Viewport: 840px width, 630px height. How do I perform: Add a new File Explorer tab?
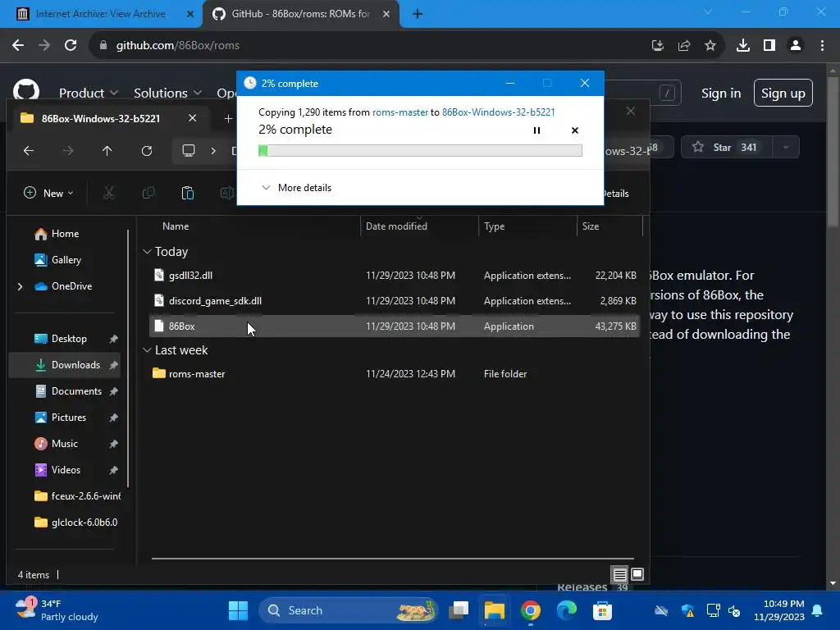coord(228,118)
